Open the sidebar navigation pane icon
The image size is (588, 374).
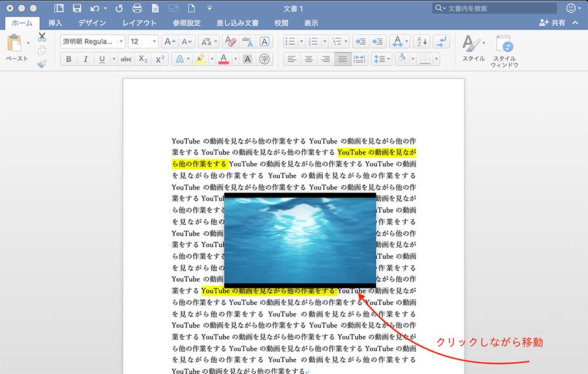(x=59, y=8)
